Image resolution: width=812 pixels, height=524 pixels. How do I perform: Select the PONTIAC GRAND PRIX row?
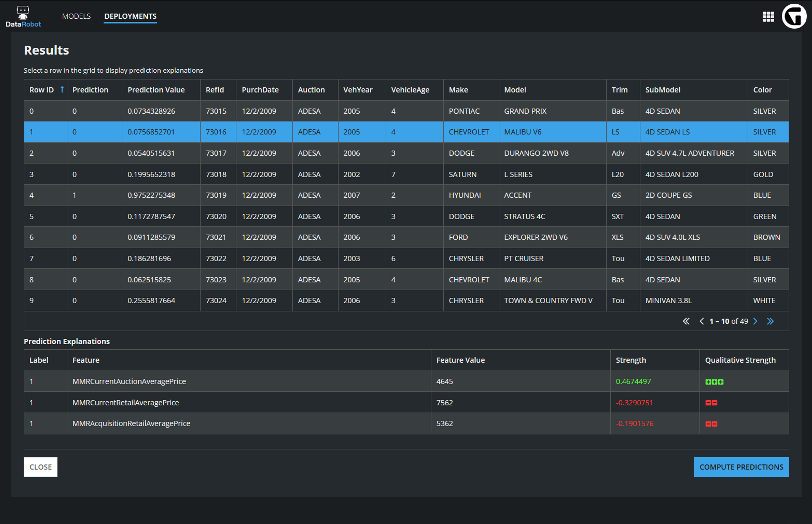(x=406, y=111)
